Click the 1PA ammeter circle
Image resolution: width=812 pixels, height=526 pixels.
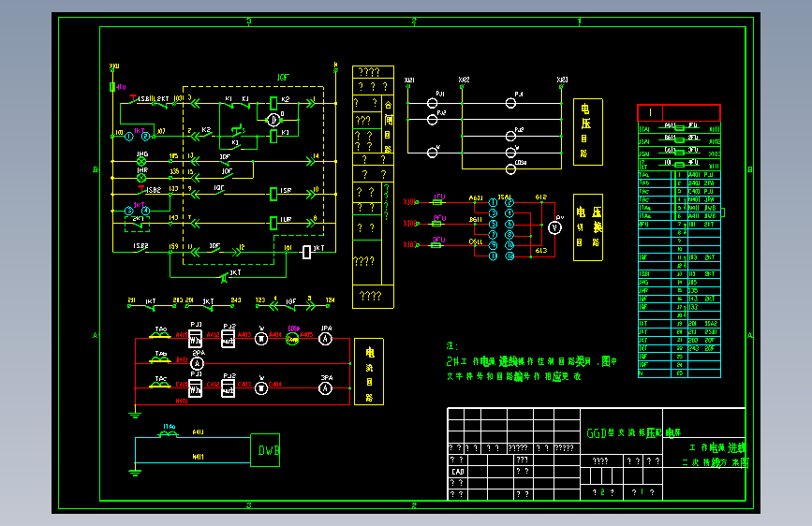coord(325,339)
